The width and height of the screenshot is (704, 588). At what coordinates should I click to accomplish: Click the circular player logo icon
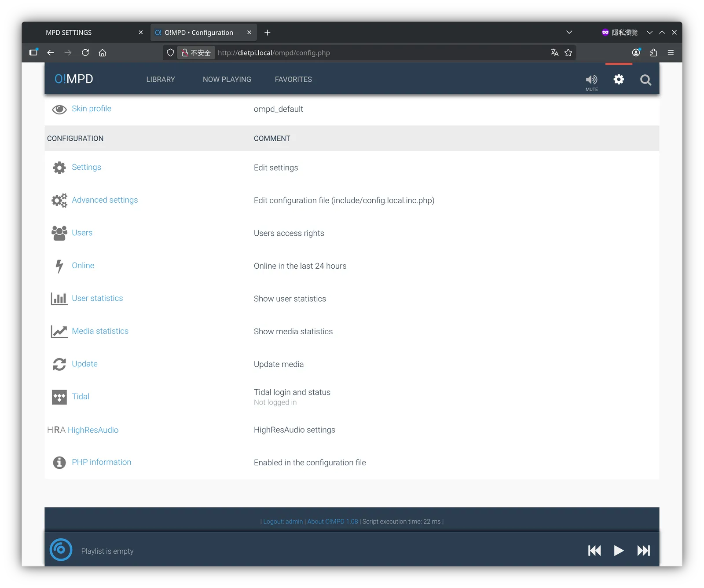click(x=61, y=550)
